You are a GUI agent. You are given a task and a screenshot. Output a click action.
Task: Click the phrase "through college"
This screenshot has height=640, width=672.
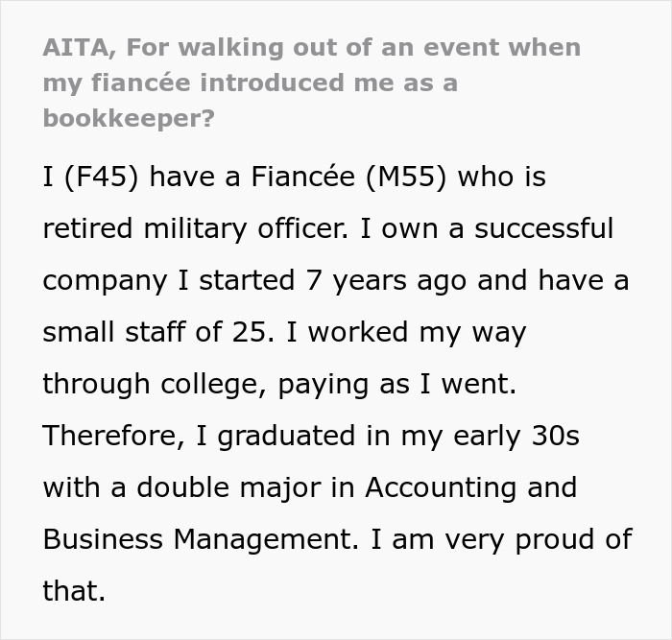pos(152,385)
